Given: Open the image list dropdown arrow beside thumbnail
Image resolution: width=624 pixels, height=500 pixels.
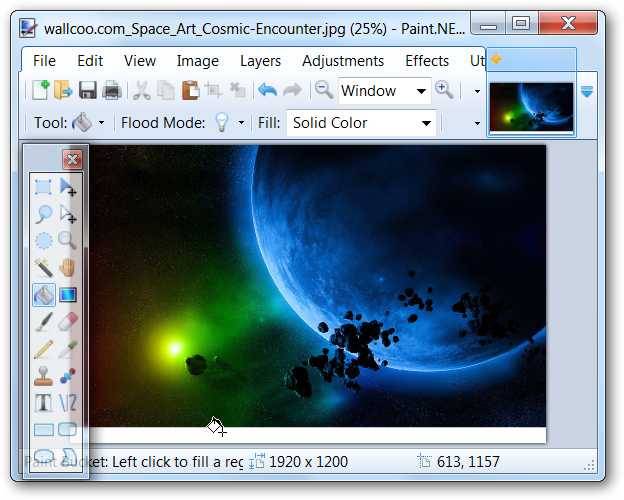Looking at the screenshot, I should (x=587, y=92).
